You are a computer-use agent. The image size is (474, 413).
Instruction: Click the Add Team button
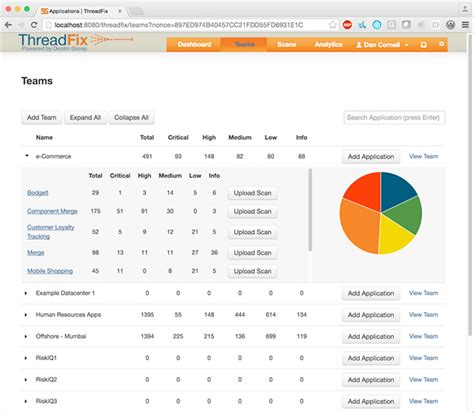pyautogui.click(x=42, y=118)
